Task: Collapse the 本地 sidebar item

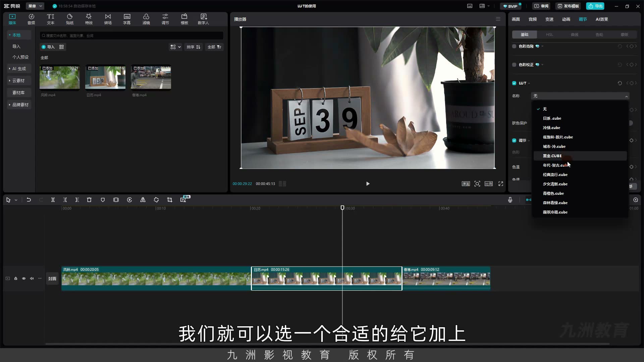Action: [x=19, y=35]
